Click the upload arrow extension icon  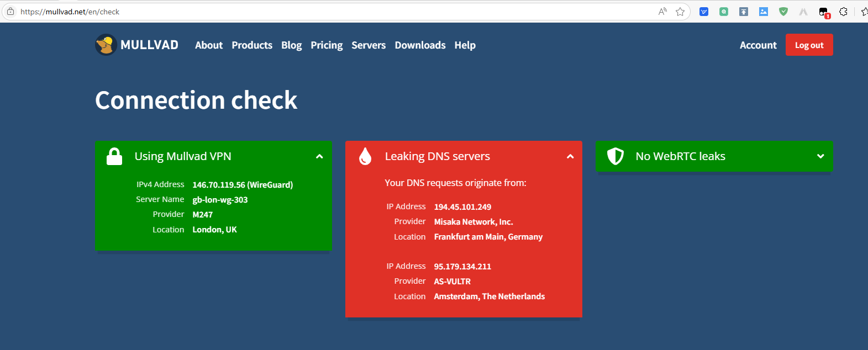pos(744,12)
